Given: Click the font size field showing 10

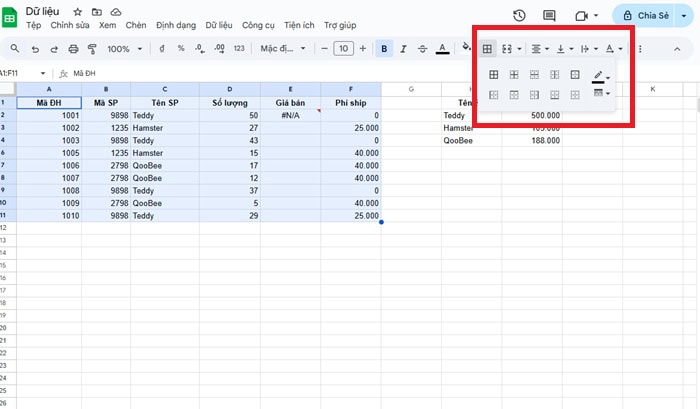Looking at the screenshot, I should (x=343, y=48).
